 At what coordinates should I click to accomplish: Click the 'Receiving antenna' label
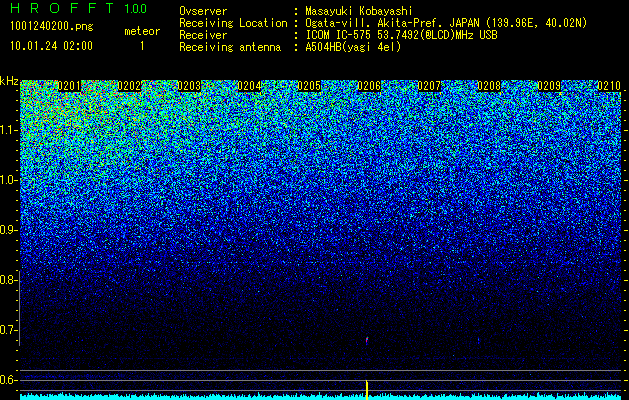[230, 47]
